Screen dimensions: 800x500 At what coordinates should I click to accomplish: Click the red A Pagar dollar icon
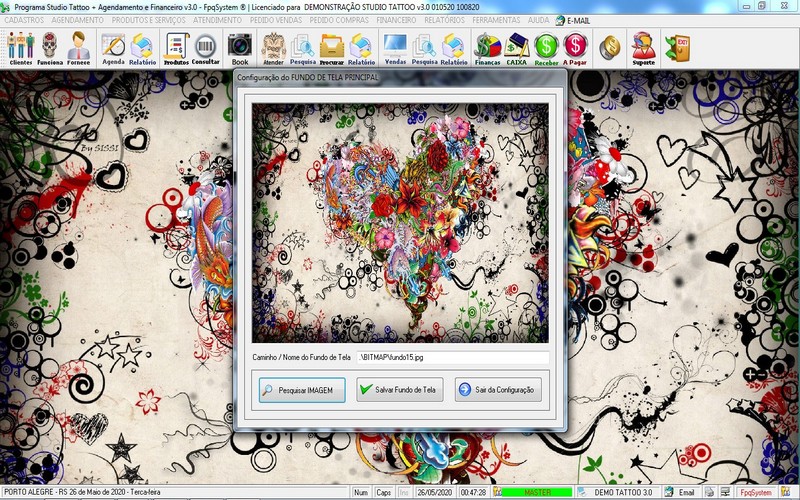tap(575, 49)
